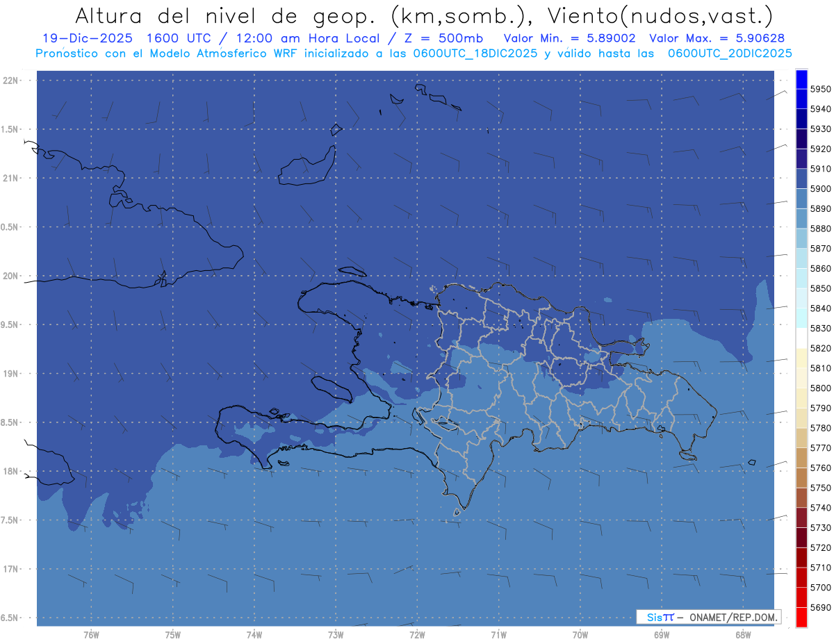Pick the legend swatch between 5760 and 5750
Image resolution: width=834 pixels, height=644 pixels.
[x=801, y=477]
